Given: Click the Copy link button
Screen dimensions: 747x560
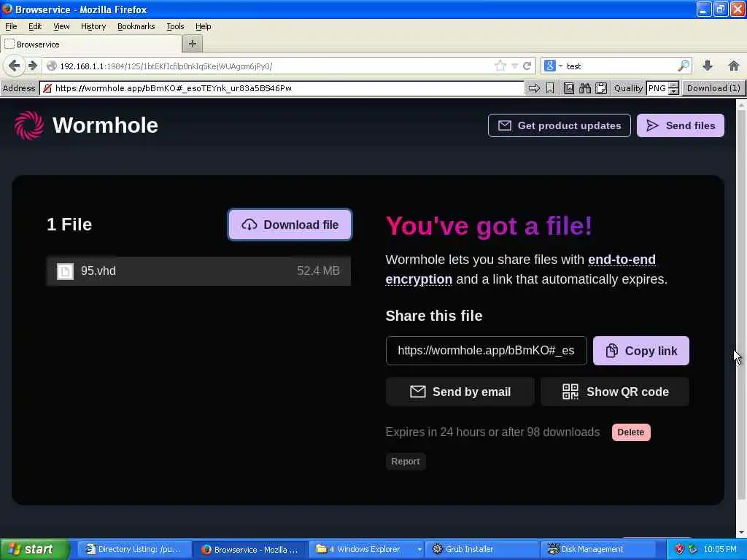Looking at the screenshot, I should pyautogui.click(x=640, y=351).
